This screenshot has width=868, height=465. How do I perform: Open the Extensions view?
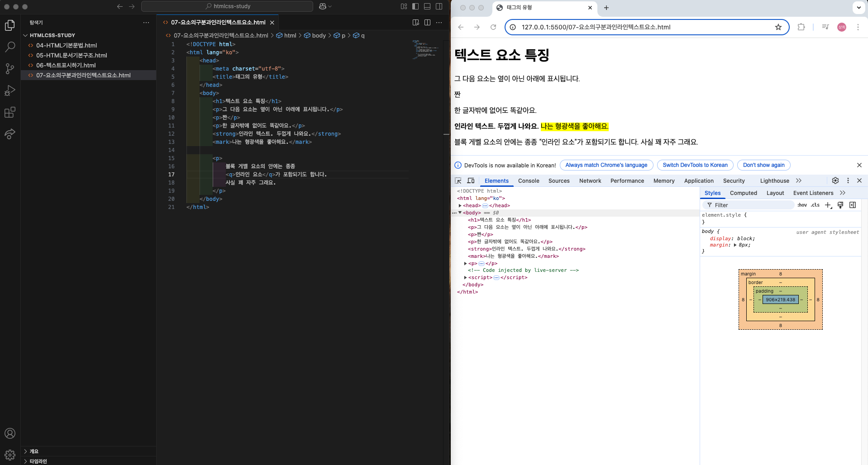click(x=10, y=112)
